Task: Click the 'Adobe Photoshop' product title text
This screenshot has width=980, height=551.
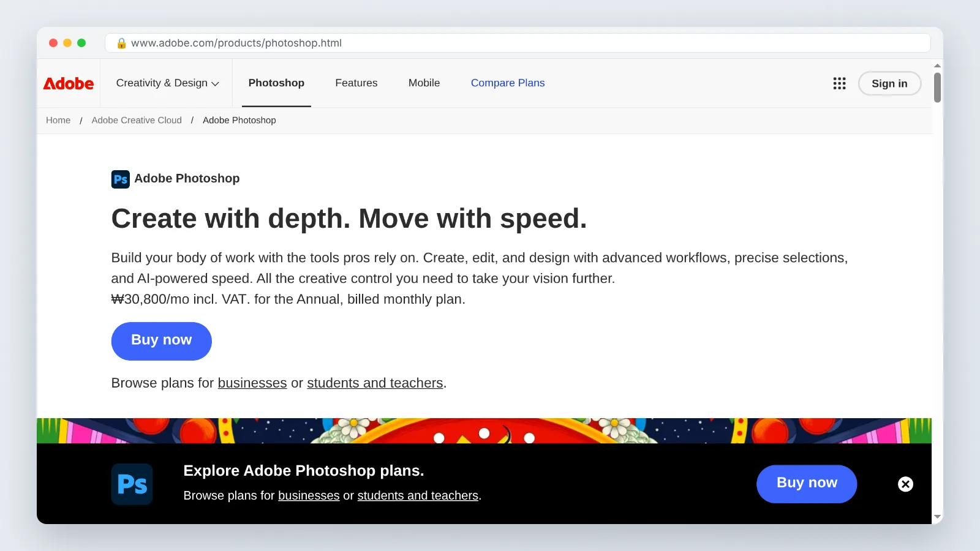Action: tap(187, 179)
